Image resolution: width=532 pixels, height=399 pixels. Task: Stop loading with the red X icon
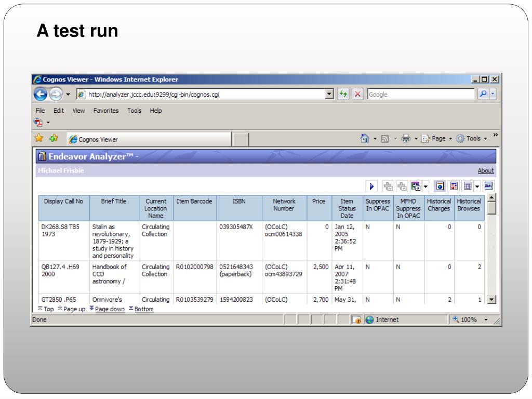coord(357,94)
